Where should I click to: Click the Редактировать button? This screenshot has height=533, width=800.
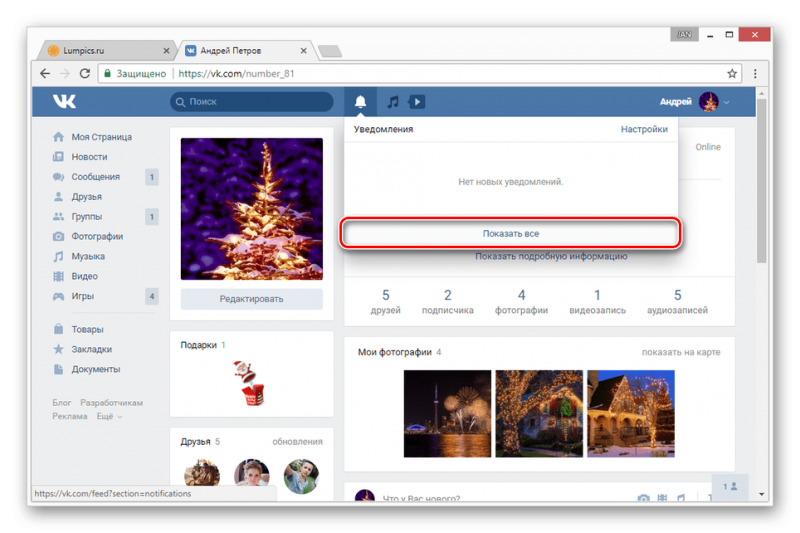coord(252,299)
